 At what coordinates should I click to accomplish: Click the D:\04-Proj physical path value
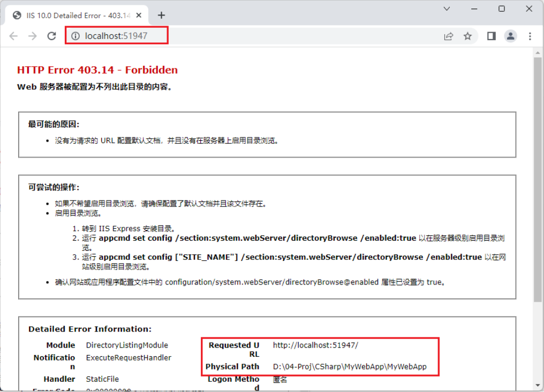click(x=350, y=367)
